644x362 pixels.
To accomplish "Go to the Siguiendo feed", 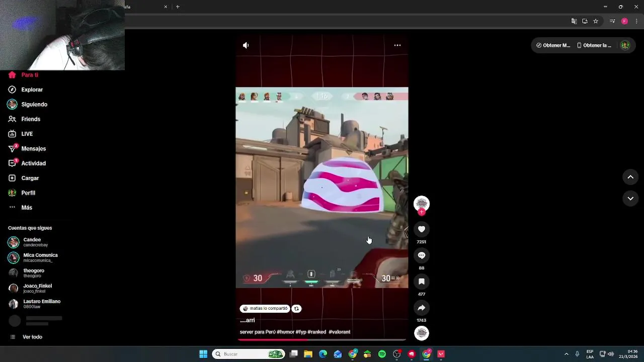I will (27, 104).
